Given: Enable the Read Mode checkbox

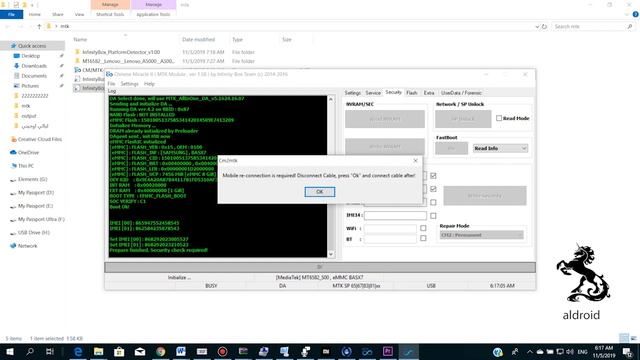Looking at the screenshot, I should tap(499, 118).
